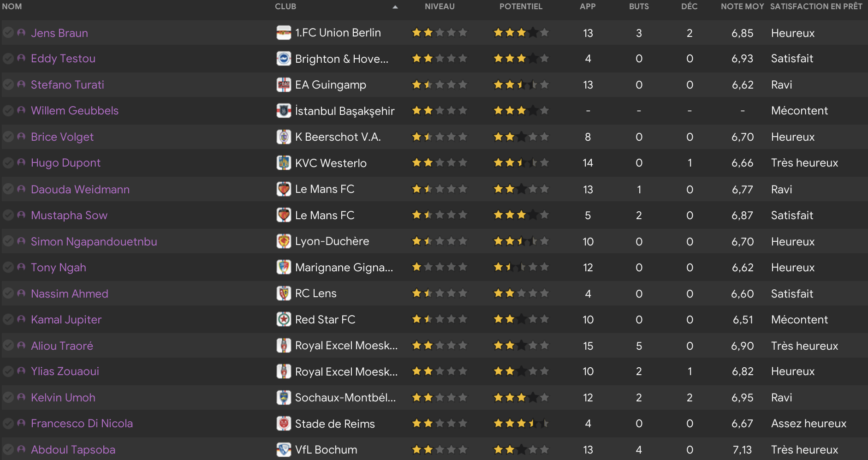Open the VfL Bochum club badge

coord(284,449)
